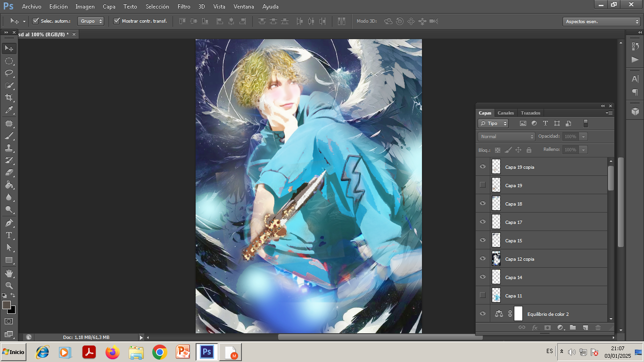This screenshot has width=644, height=362.
Task: Hide the Capa 12 copia layer
Action: click(482, 258)
